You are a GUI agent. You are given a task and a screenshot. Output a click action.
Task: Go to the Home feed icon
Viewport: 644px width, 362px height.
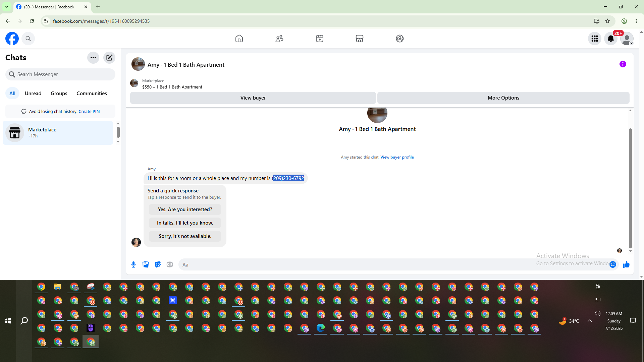tap(239, 39)
